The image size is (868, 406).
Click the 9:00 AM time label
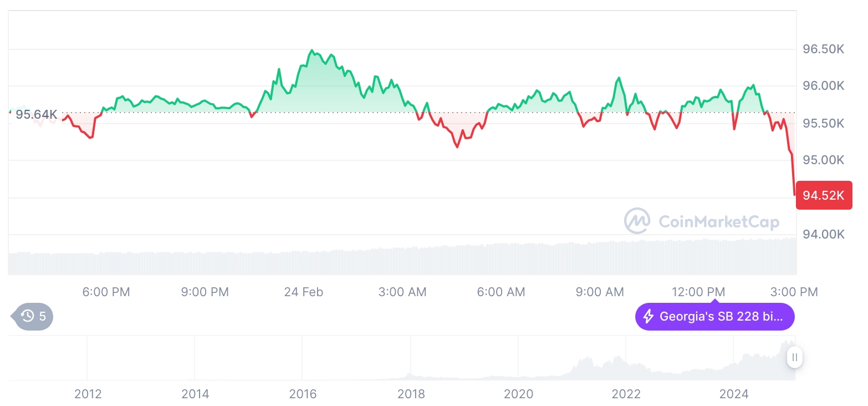click(x=600, y=292)
